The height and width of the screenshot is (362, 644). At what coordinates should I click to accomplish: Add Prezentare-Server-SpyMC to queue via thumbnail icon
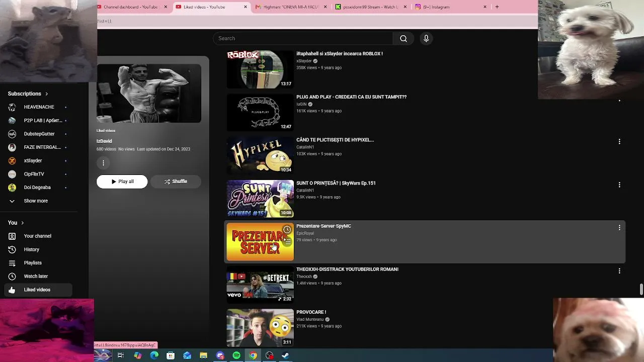287,242
